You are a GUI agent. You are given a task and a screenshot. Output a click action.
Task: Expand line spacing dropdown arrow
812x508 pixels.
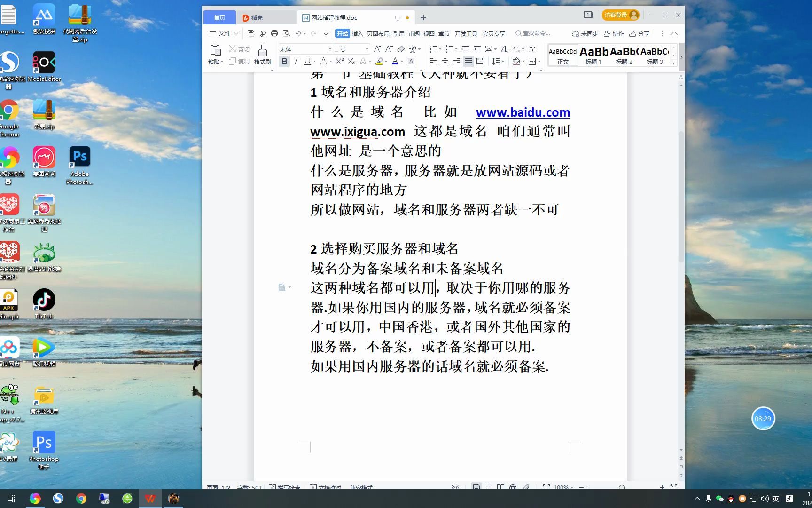(x=503, y=61)
